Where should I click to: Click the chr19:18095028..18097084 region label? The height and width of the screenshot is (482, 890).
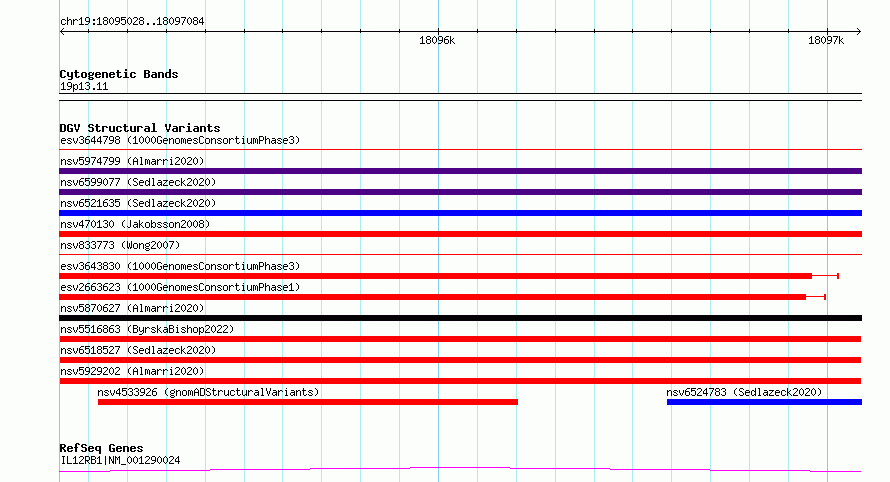[132, 21]
